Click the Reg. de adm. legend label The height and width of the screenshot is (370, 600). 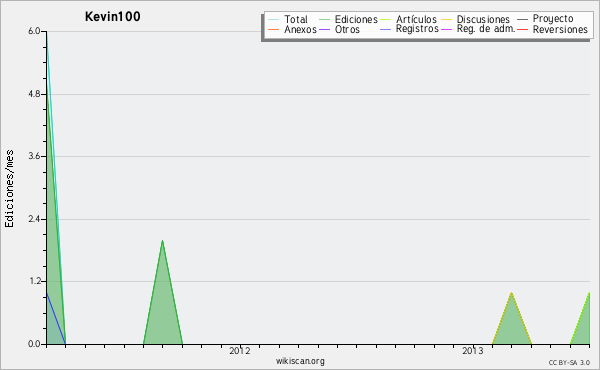(x=486, y=29)
